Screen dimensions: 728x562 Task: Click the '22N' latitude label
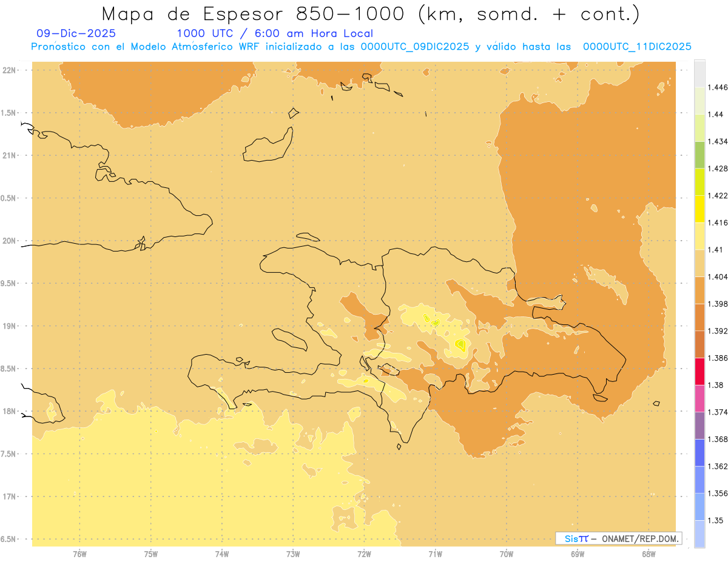click(10, 70)
